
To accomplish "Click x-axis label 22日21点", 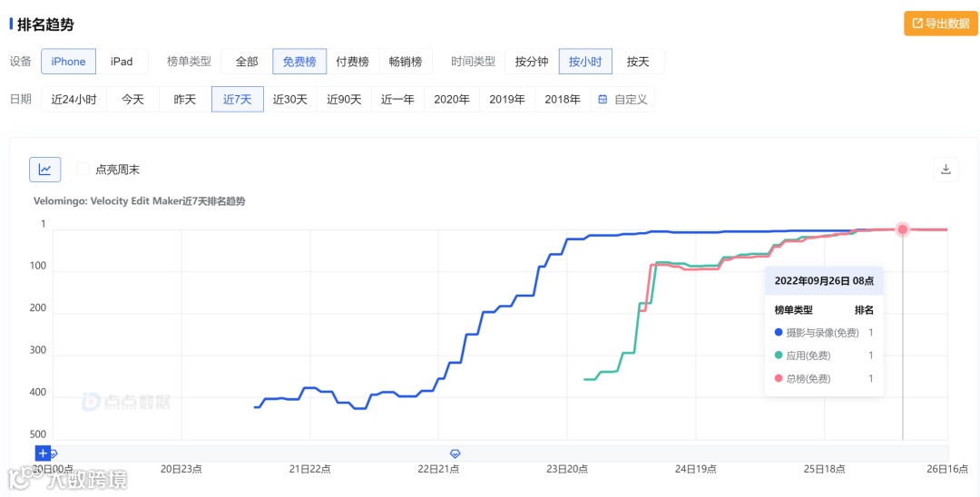I will pyautogui.click(x=439, y=469).
